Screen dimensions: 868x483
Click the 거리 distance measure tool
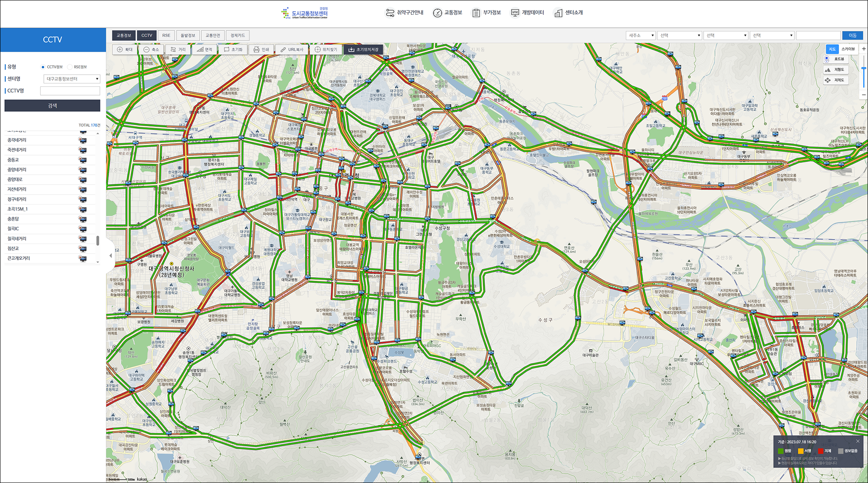tap(178, 50)
